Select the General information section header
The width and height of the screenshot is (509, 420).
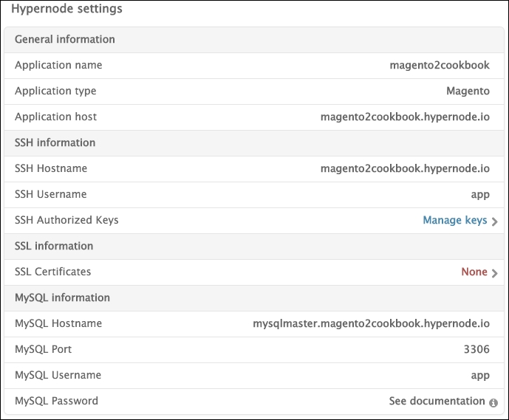[x=65, y=39]
